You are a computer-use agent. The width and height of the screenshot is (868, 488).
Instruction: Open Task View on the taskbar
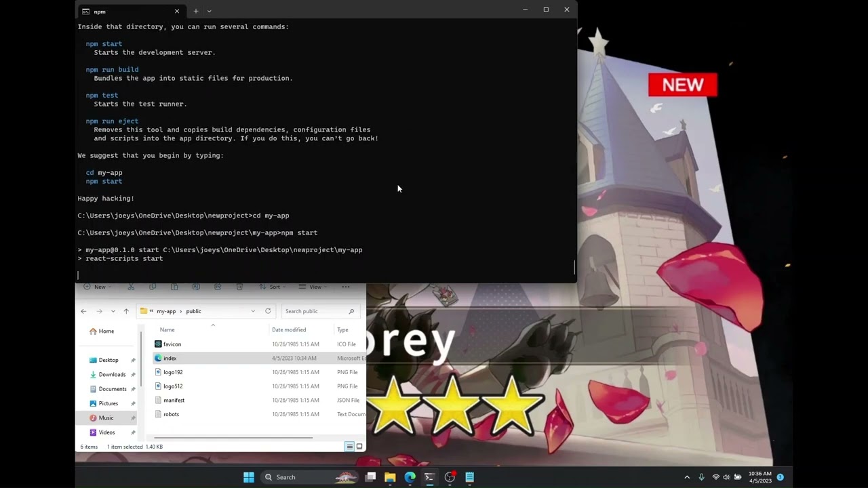point(370,477)
